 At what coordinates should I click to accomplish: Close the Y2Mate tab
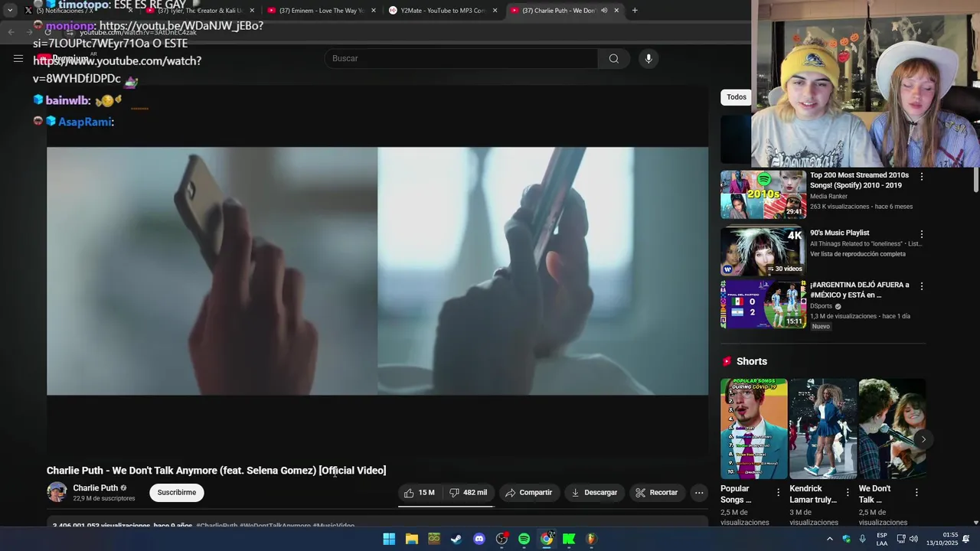point(495,11)
